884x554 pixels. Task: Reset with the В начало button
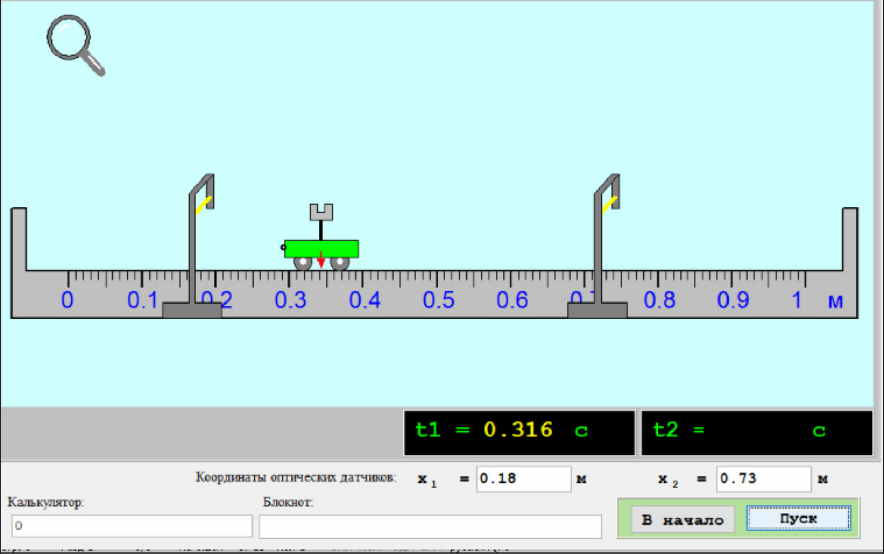click(683, 520)
